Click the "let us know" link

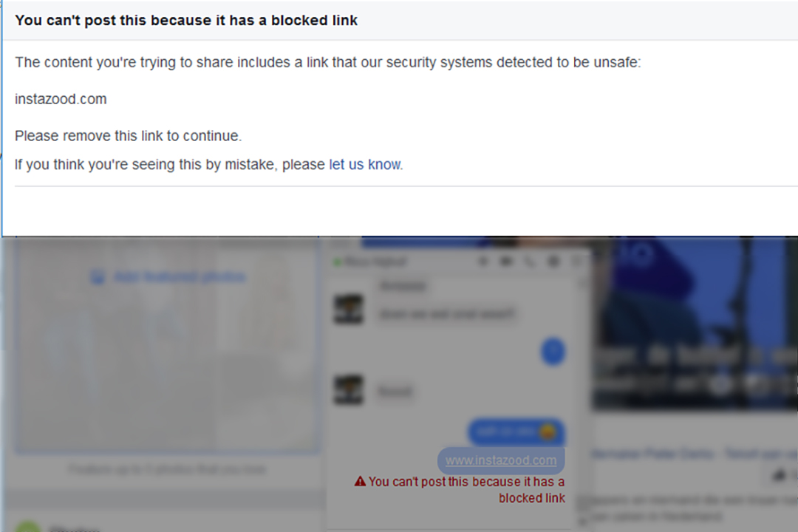coord(365,165)
